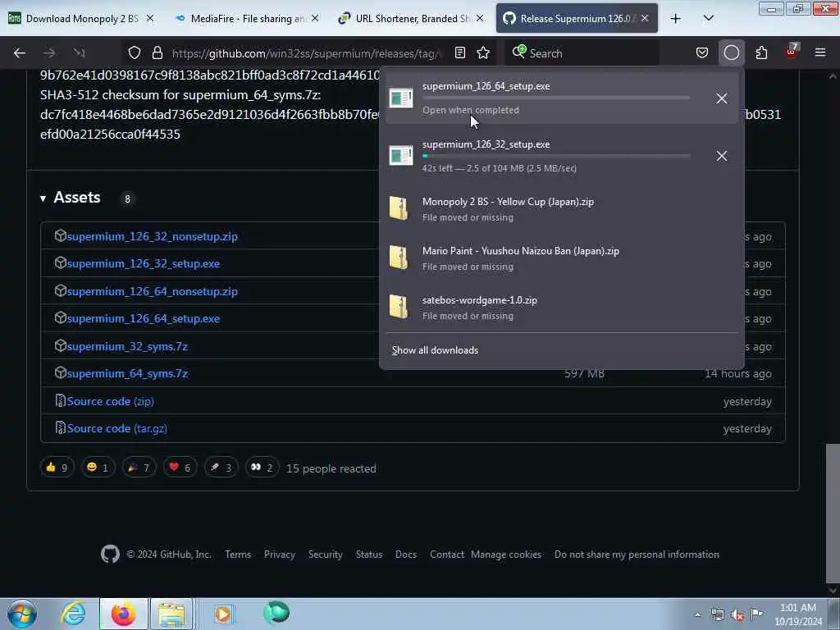Open the Terms footer link
Image resolution: width=840 pixels, height=630 pixels.
pyautogui.click(x=238, y=555)
